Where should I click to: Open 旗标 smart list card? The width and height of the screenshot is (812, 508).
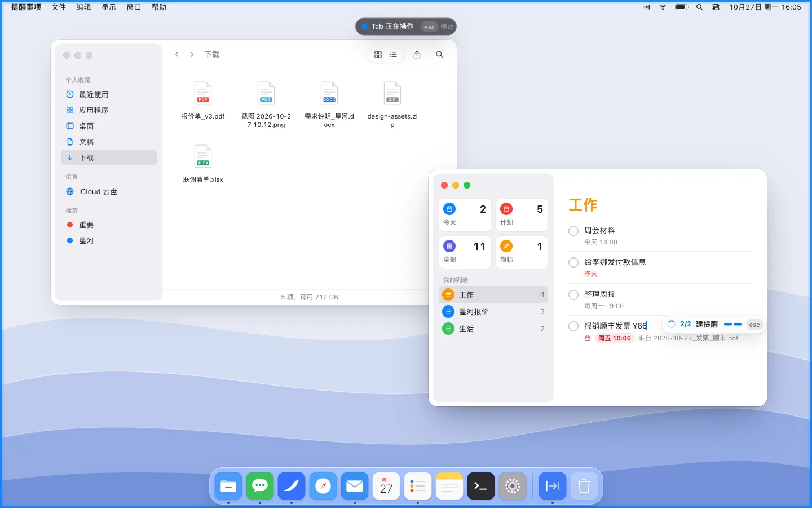pyautogui.click(x=522, y=252)
